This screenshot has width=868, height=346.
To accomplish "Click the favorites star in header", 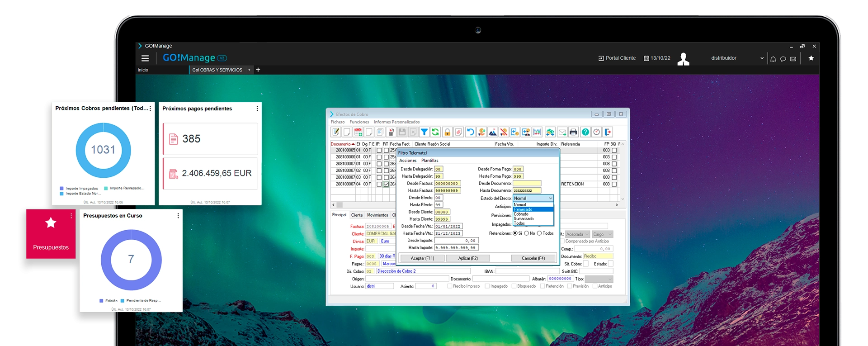I will click(x=811, y=58).
